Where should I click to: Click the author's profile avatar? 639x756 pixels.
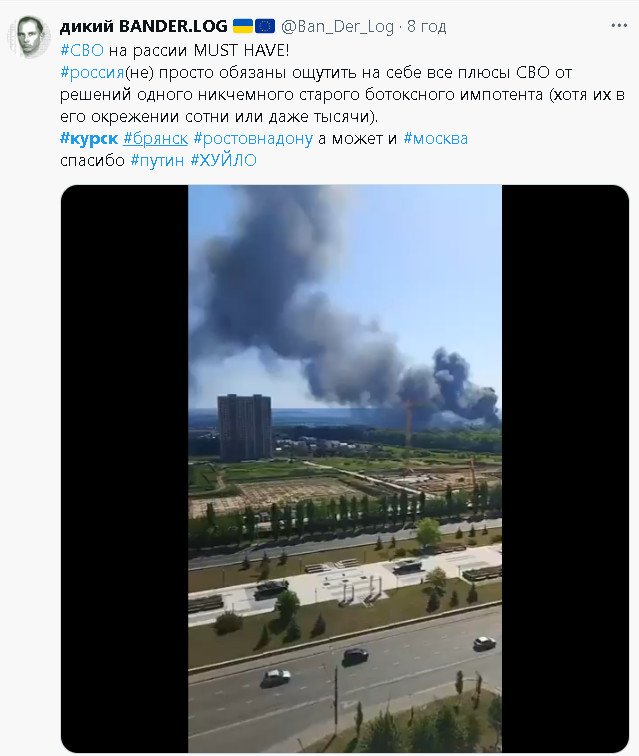click(28, 37)
